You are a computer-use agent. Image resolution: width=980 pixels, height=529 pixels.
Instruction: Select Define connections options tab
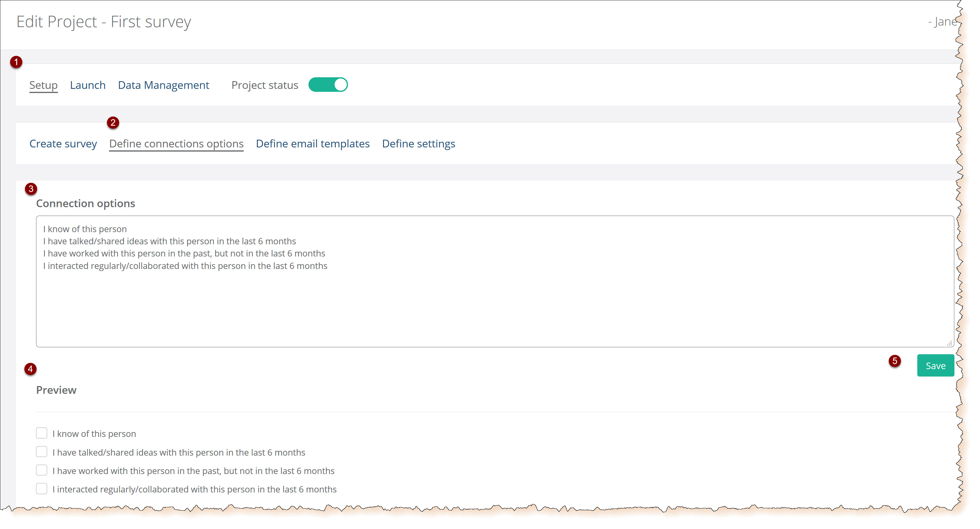tap(176, 144)
